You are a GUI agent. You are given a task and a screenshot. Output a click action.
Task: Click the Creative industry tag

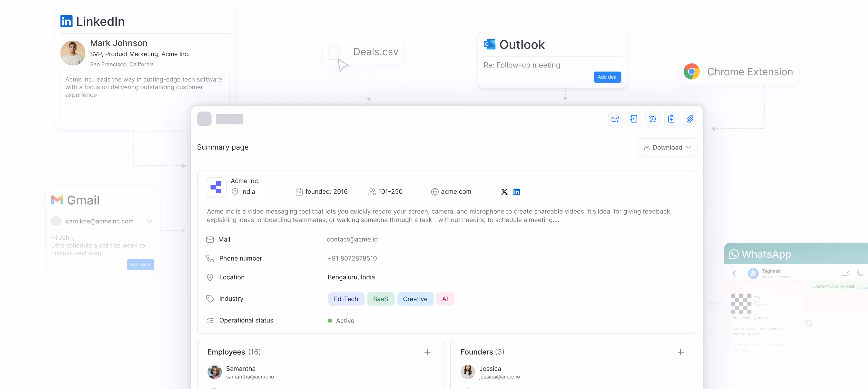pyautogui.click(x=415, y=299)
